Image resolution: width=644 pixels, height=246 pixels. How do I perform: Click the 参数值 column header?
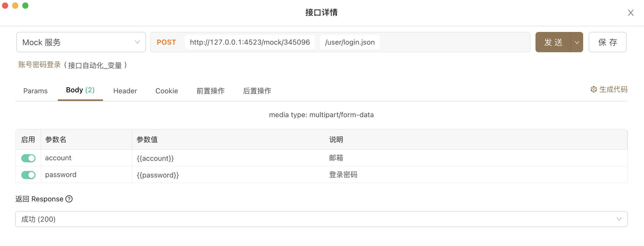(147, 139)
